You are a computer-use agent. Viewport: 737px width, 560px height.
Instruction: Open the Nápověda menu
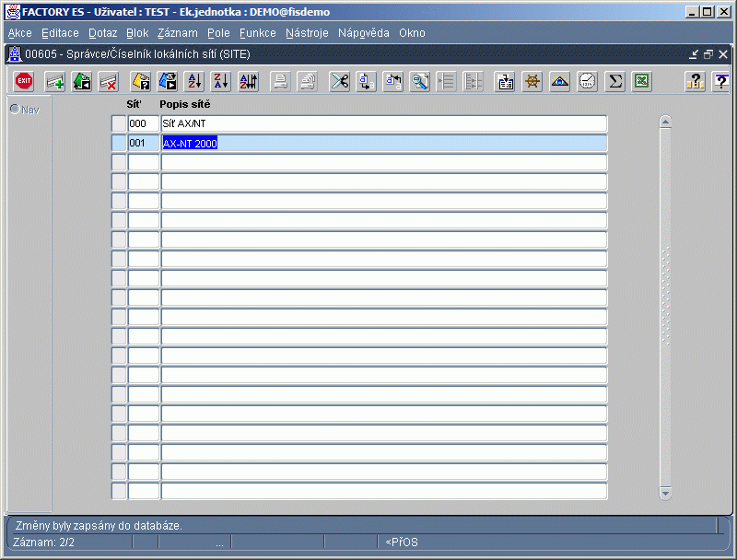pos(364,33)
